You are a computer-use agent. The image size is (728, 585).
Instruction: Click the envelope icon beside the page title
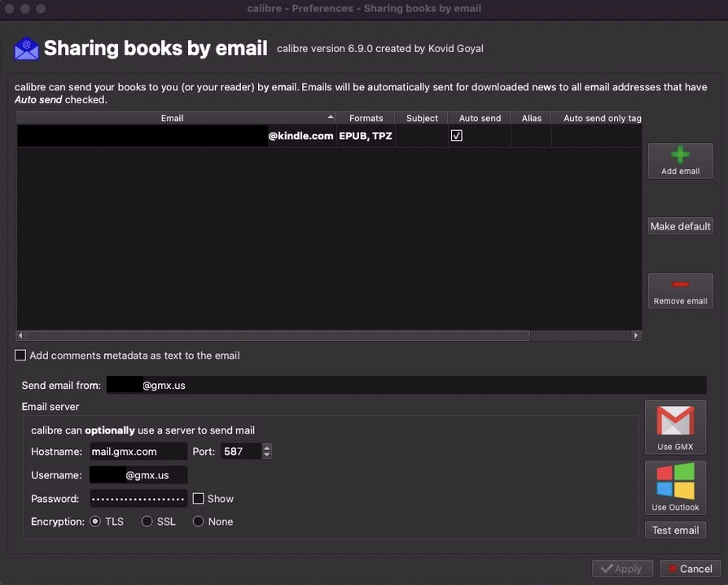pyautogui.click(x=26, y=49)
